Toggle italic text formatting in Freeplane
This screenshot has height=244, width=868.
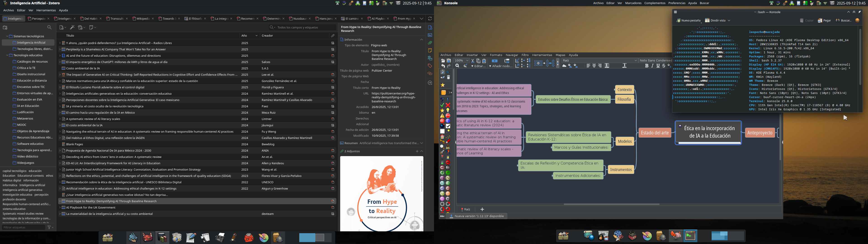652,66
